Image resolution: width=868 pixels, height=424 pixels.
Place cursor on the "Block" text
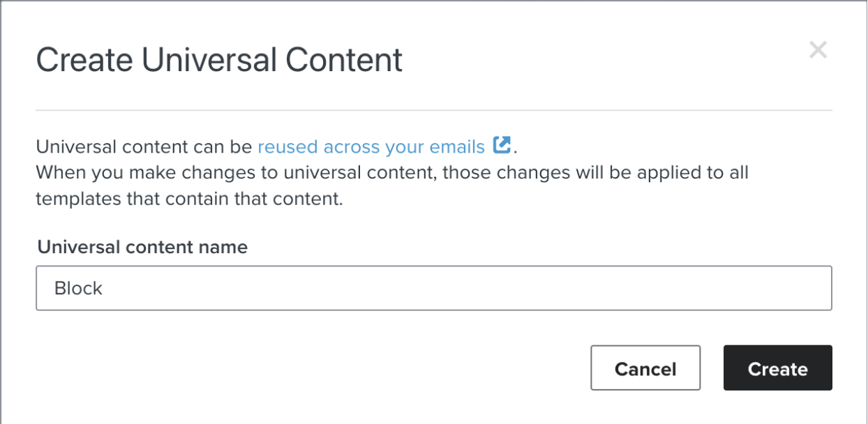click(x=79, y=289)
